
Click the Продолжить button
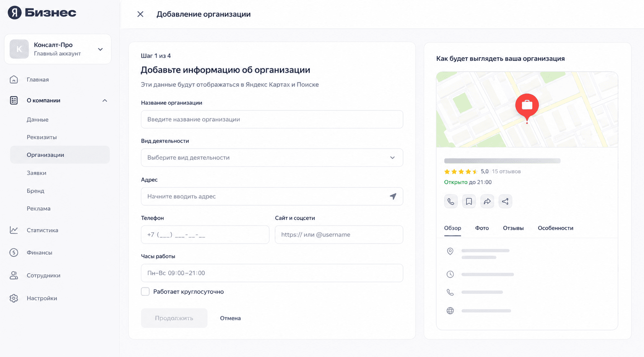click(x=174, y=318)
